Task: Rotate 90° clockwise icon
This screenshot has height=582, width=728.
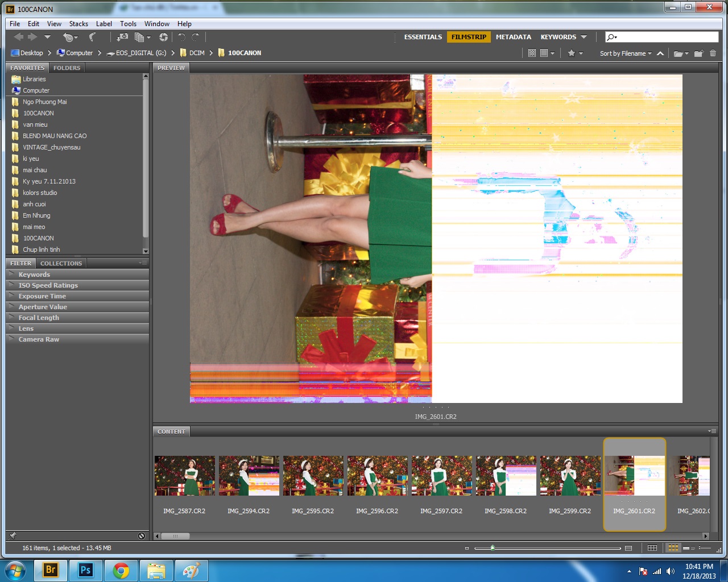Action: (195, 37)
